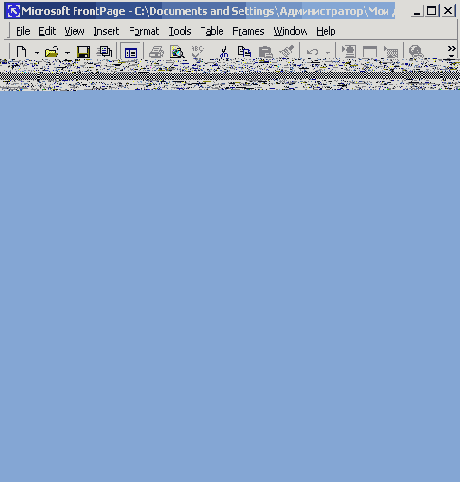This screenshot has height=482, width=460.
Task: Click the Undo arrow icon
Action: click(312, 52)
